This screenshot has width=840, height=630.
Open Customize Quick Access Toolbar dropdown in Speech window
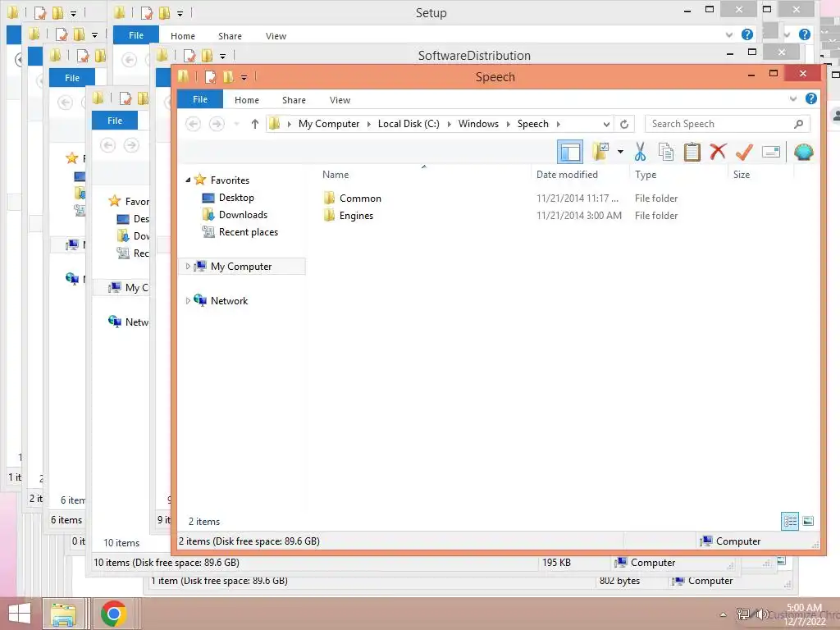(244, 78)
